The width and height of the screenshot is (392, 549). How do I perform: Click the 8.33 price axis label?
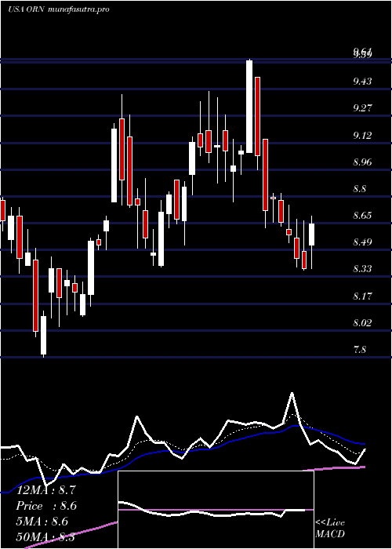(x=362, y=269)
